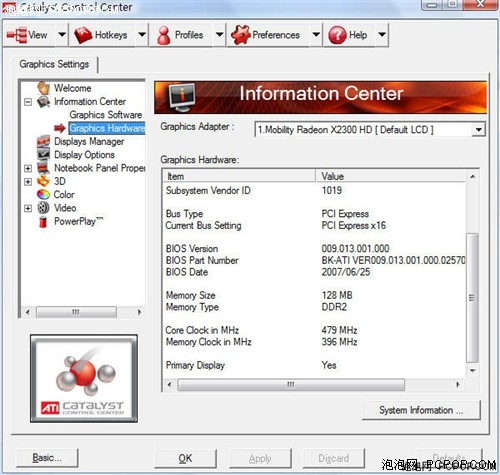Click the Display Options icon
The width and height of the screenshot is (500, 475).
click(43, 154)
